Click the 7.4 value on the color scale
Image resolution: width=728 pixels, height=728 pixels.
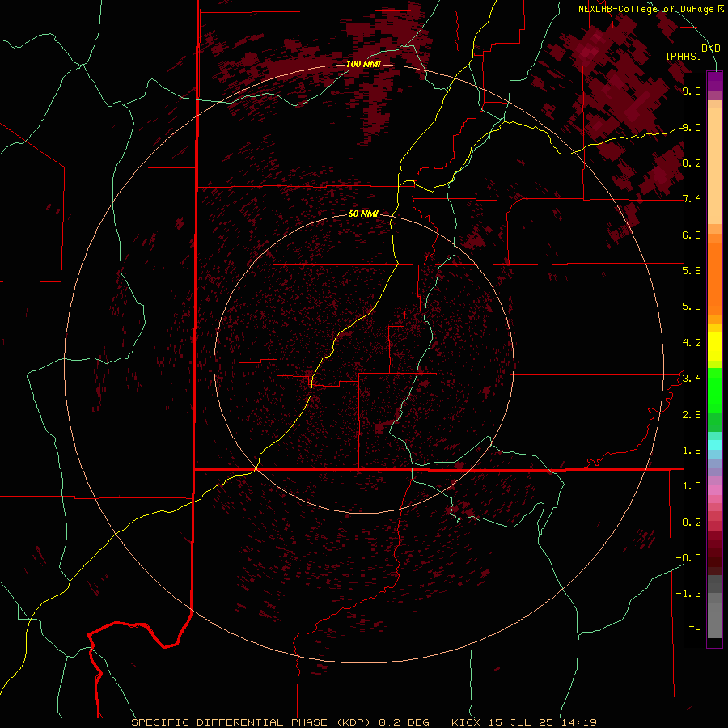(692, 199)
